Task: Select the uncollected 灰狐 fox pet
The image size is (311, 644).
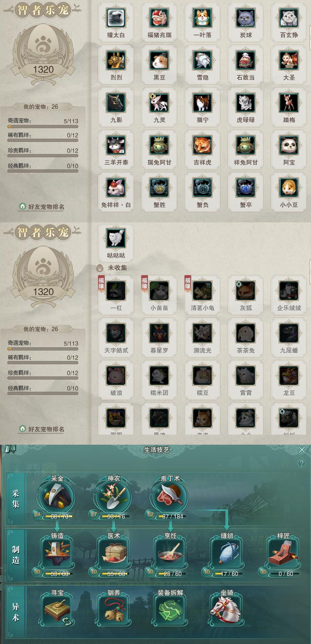Action: [246, 291]
